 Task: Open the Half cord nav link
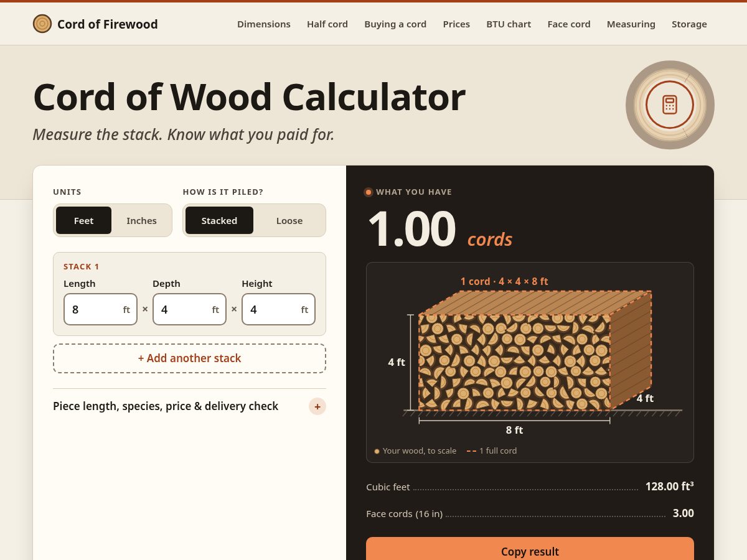pyautogui.click(x=327, y=24)
